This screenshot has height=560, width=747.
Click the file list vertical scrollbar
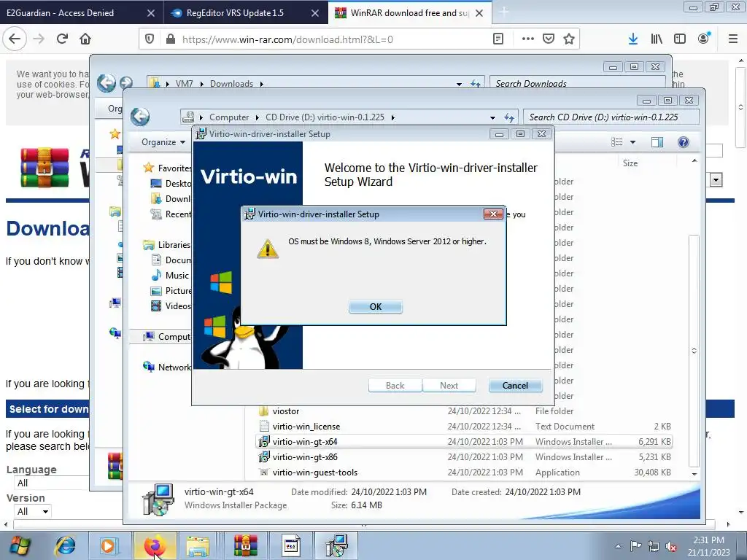(x=694, y=350)
